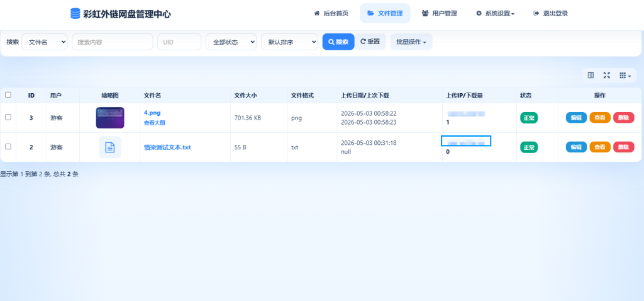Click 编辑 button for 悟染测试文本.txt
The image size is (644, 301).
577,147
